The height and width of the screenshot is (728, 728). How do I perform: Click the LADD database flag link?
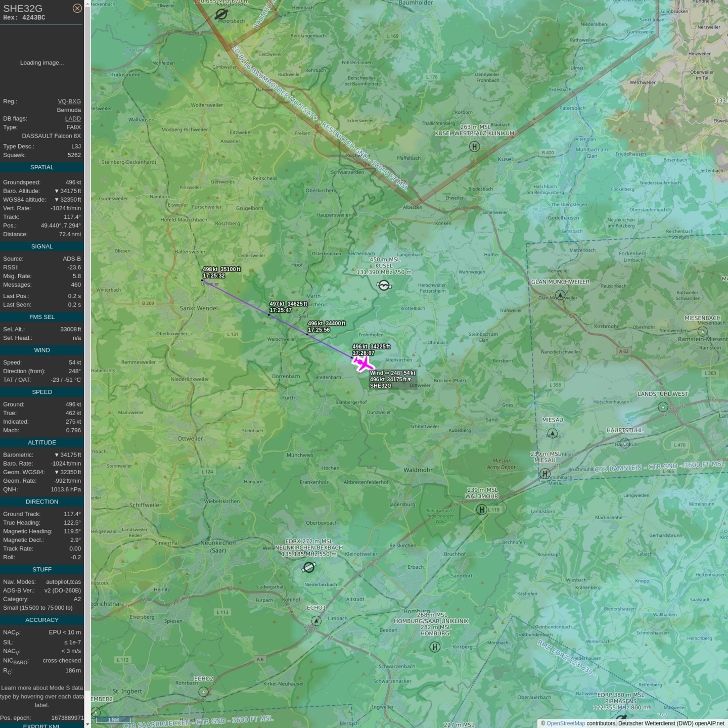73,119
